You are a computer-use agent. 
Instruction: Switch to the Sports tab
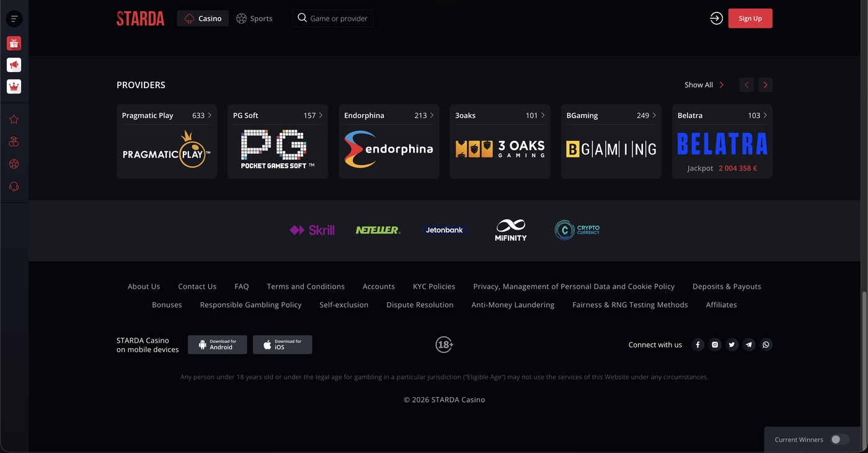pyautogui.click(x=254, y=19)
